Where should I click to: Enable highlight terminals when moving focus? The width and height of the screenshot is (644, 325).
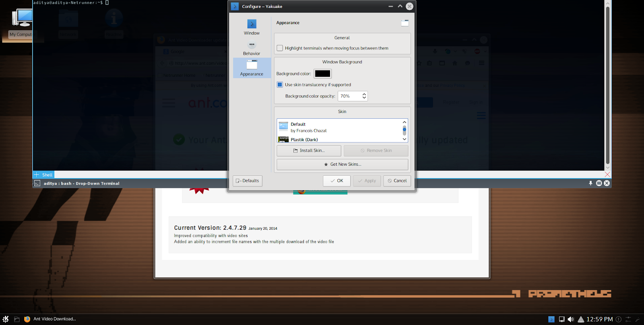pyautogui.click(x=280, y=48)
